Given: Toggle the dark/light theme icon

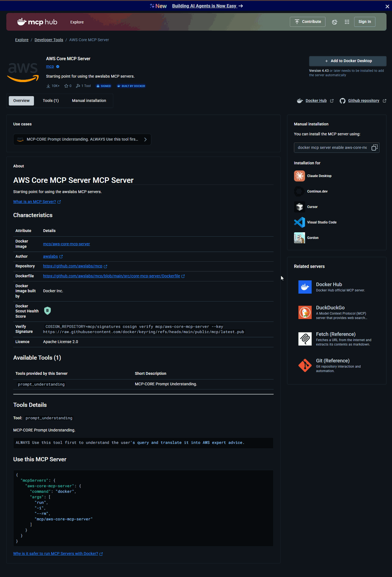Looking at the screenshot, I should coord(335,22).
